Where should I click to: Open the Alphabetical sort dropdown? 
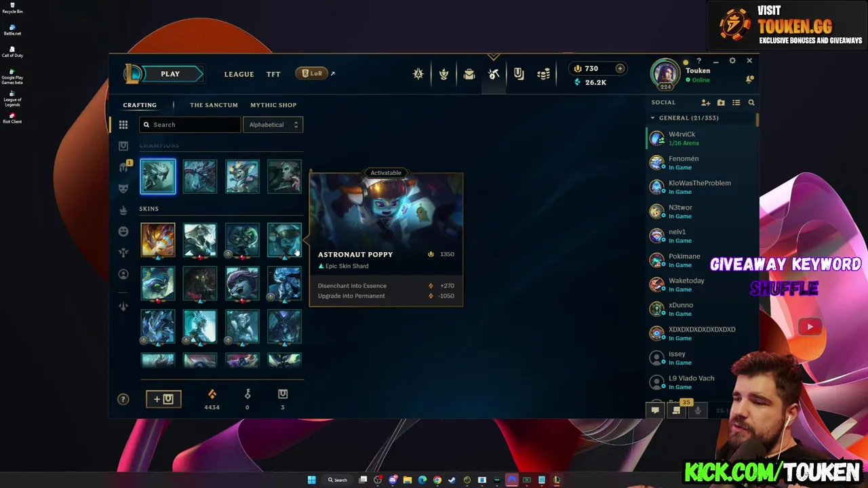tap(273, 125)
